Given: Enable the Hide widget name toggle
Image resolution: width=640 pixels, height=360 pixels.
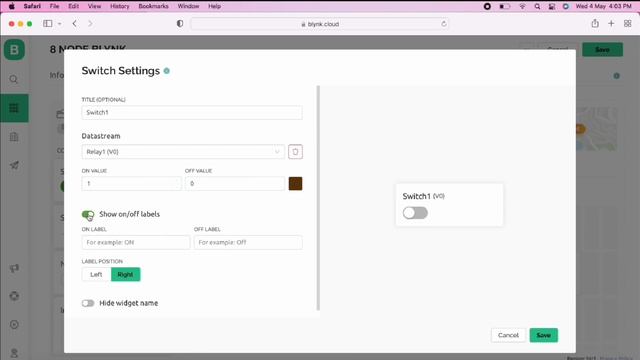Looking at the screenshot, I should [x=88, y=303].
